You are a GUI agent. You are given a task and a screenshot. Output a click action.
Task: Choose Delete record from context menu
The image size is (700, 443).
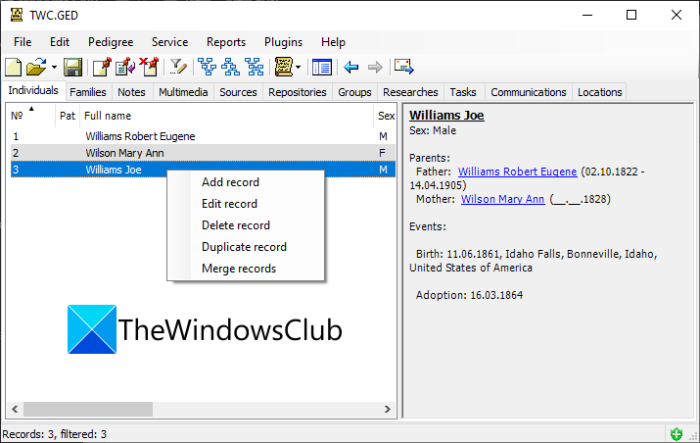point(246,225)
